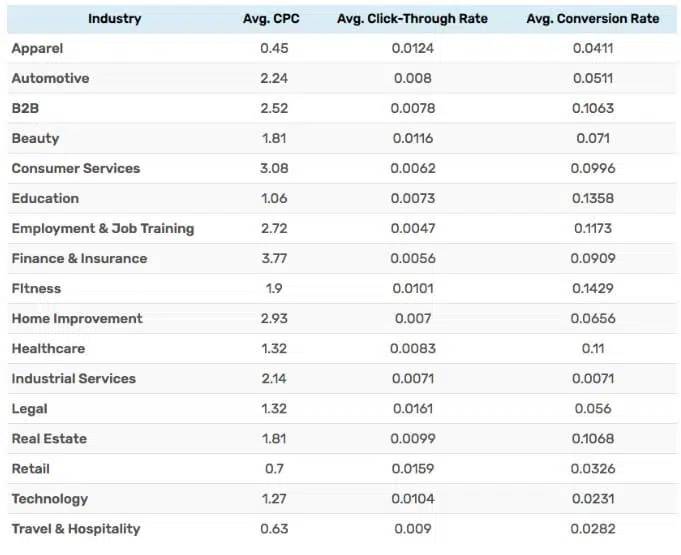The image size is (681, 555).
Task: Select the Automotive industry cell
Action: pyautogui.click(x=50, y=79)
